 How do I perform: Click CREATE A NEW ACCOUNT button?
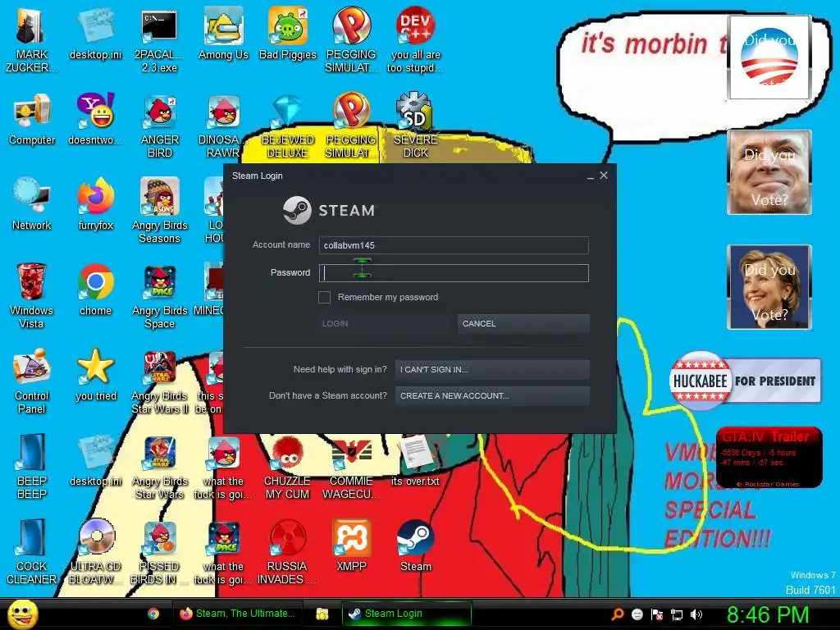(x=492, y=396)
